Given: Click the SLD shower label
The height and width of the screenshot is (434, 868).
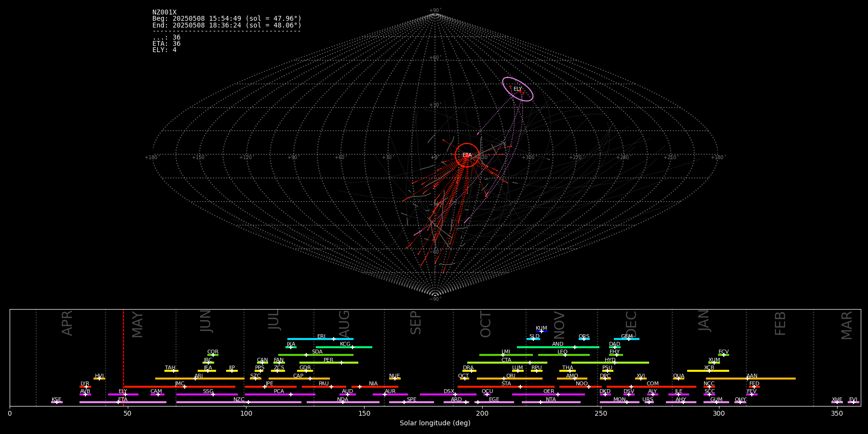Looking at the screenshot, I should coord(534,337).
